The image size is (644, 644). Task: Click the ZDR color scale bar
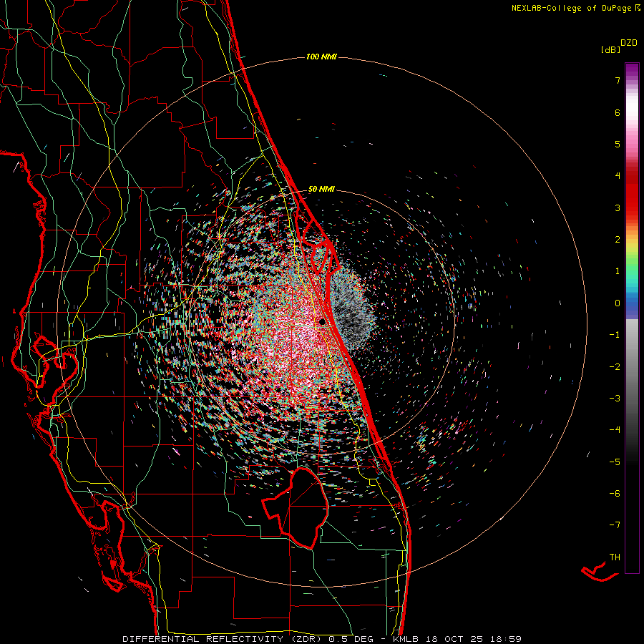point(632,318)
